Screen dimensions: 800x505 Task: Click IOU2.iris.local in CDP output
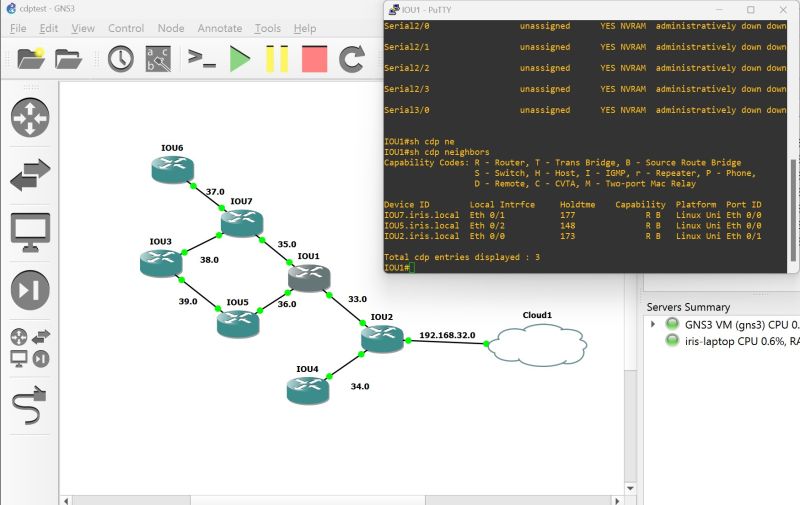[421, 236]
